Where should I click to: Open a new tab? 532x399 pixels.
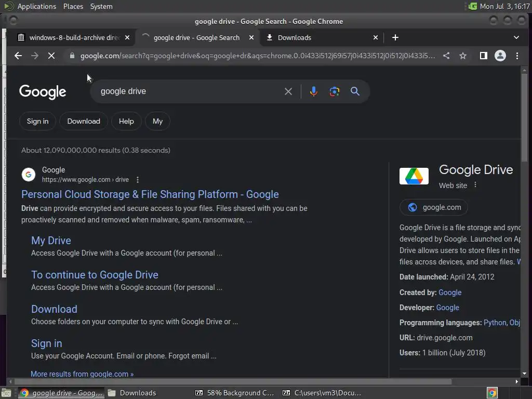(x=395, y=37)
